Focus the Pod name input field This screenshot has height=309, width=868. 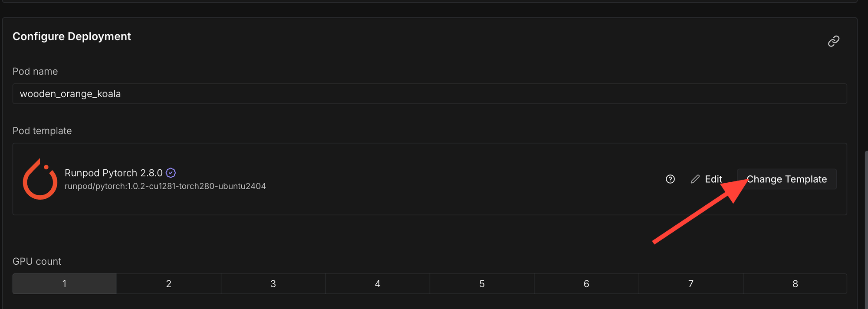pos(429,94)
